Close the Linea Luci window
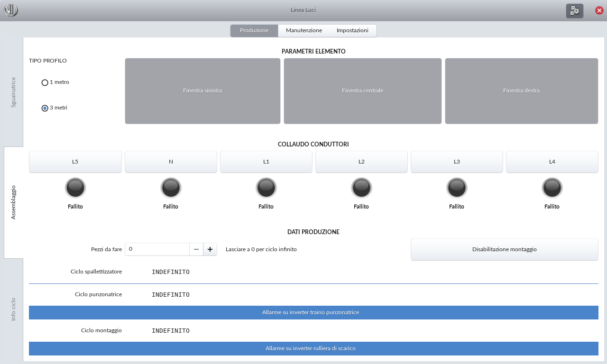This screenshot has height=364, width=607. (599, 10)
